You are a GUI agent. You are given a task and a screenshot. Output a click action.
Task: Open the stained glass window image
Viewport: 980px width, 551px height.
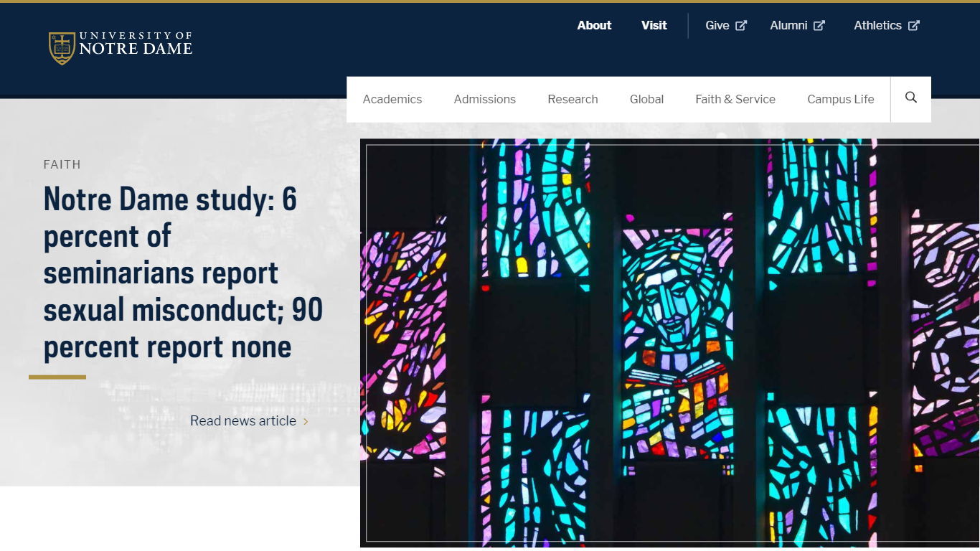pos(669,343)
